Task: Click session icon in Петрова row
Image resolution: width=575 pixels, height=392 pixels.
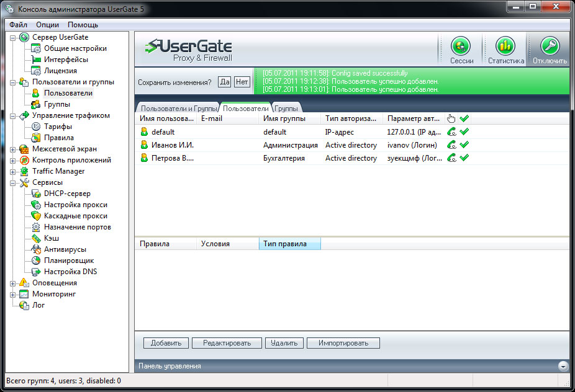Action: point(452,158)
